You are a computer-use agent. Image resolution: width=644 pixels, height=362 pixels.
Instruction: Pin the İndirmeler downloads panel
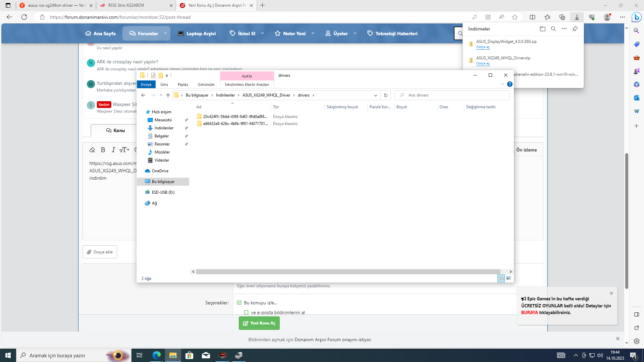click(x=575, y=29)
